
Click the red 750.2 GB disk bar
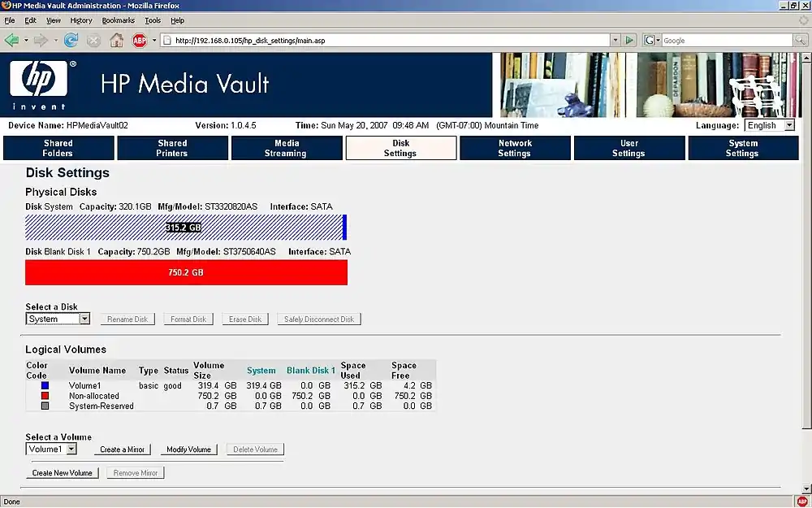tap(186, 273)
